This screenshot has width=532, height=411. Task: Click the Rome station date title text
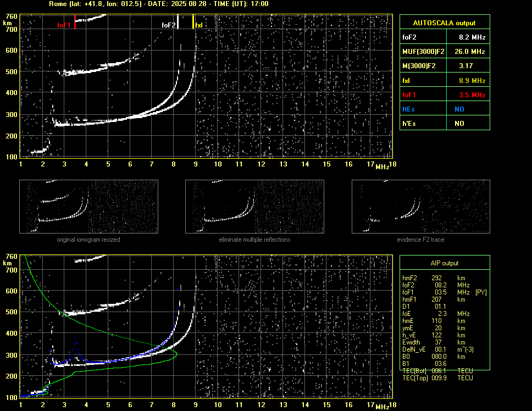click(159, 4)
